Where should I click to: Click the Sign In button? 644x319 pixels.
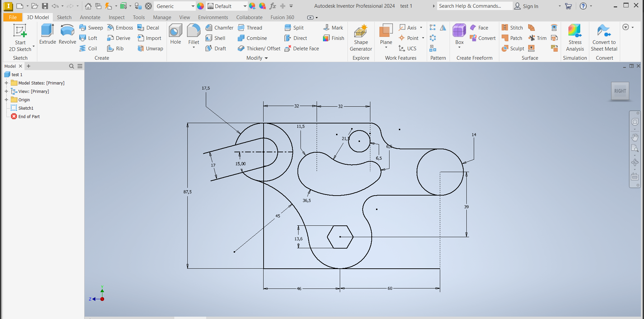point(526,6)
